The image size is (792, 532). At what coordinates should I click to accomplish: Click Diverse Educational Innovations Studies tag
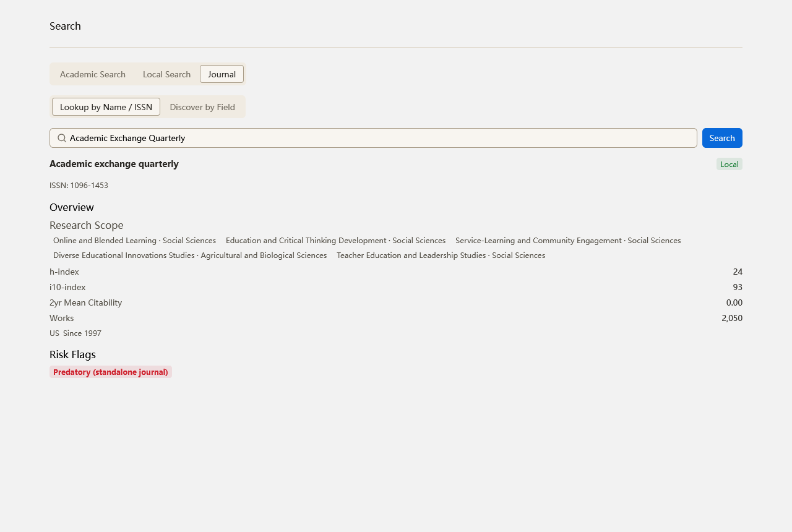(x=190, y=255)
